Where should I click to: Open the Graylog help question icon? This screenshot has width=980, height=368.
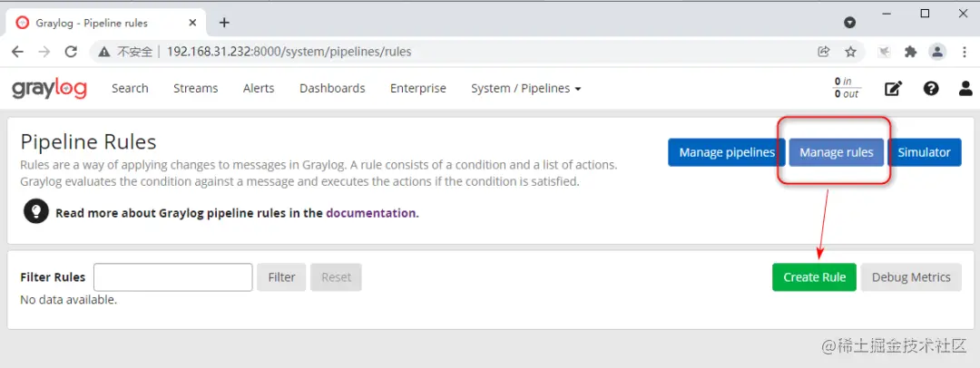931,89
